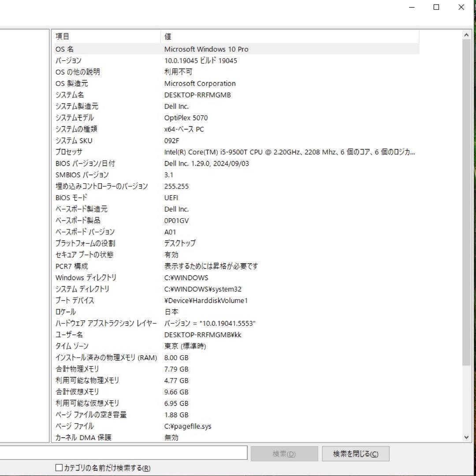The image size is (476, 476).
Task: Select the ユーザー名 row
Action: 132,335
